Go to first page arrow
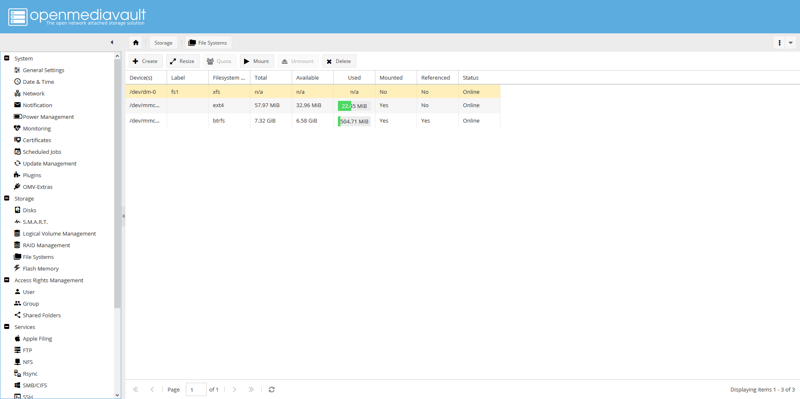 point(135,389)
